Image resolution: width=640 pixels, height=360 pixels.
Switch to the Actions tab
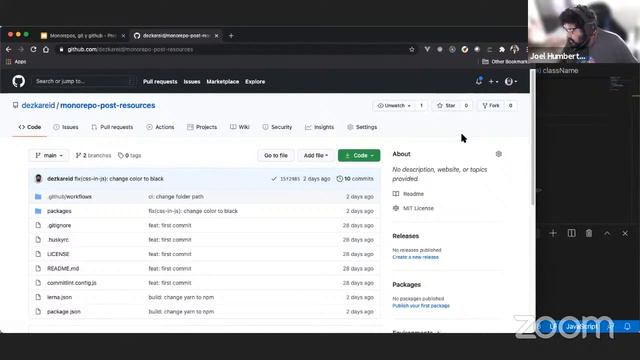pyautogui.click(x=160, y=127)
